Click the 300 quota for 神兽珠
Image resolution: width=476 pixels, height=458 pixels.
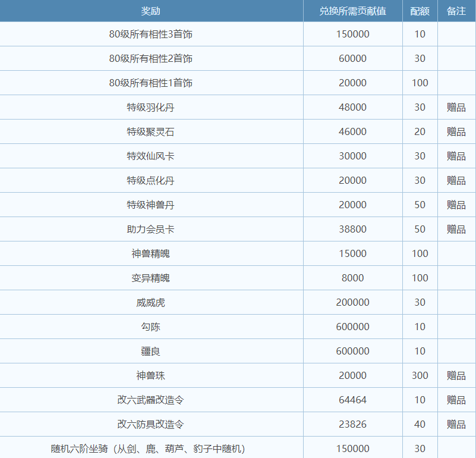420,376
